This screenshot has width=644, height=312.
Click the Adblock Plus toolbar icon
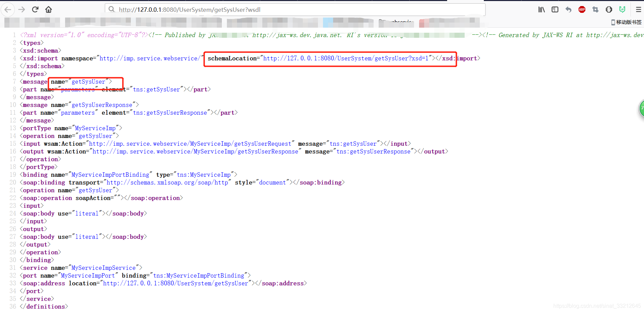coord(582,9)
